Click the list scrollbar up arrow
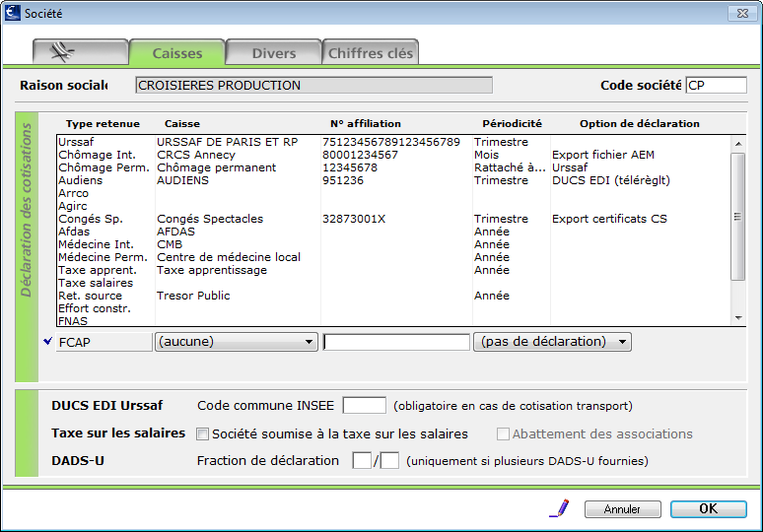 [x=738, y=144]
